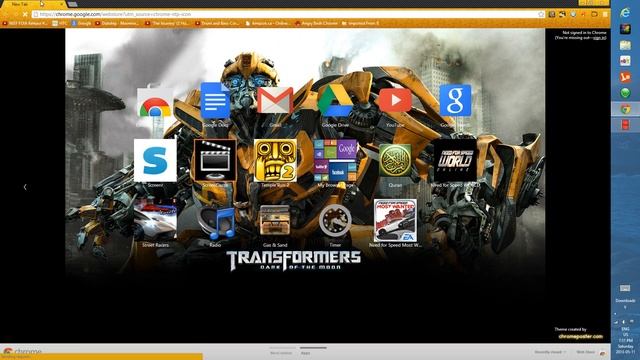
Task: Open the Chrome menu button
Action: coord(605,14)
